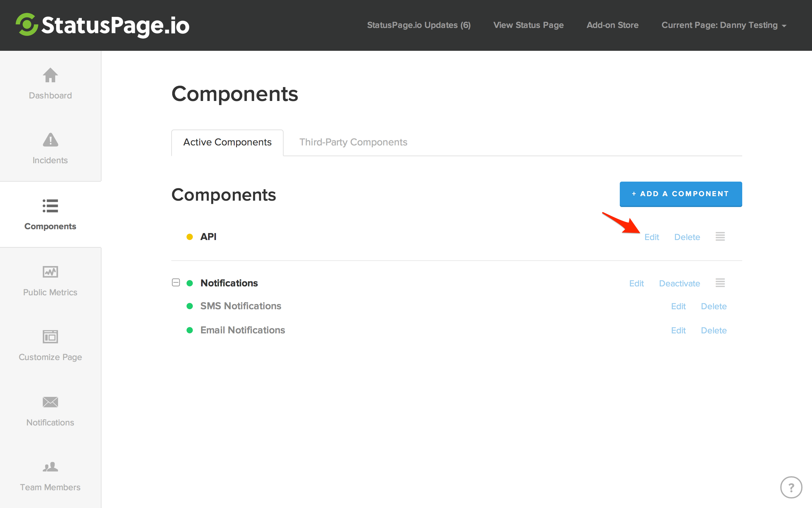Click the Notifications group name in list
812x508 pixels.
tap(229, 283)
